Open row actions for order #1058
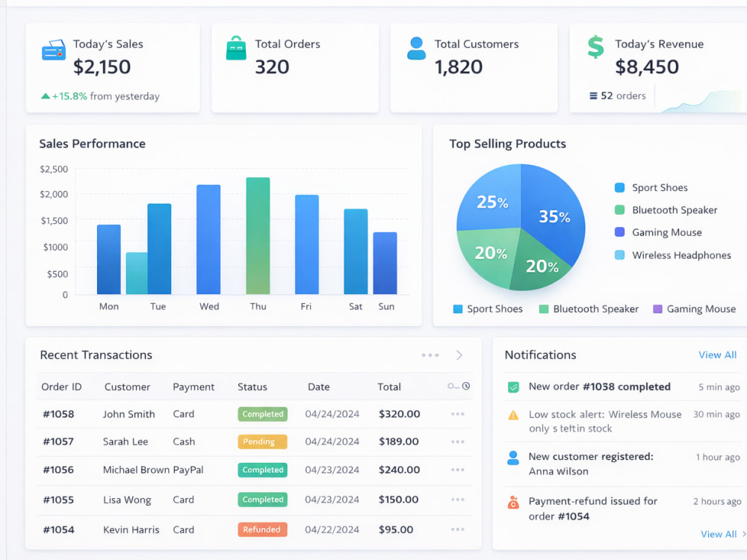This screenshot has height=560, width=747. [457, 414]
